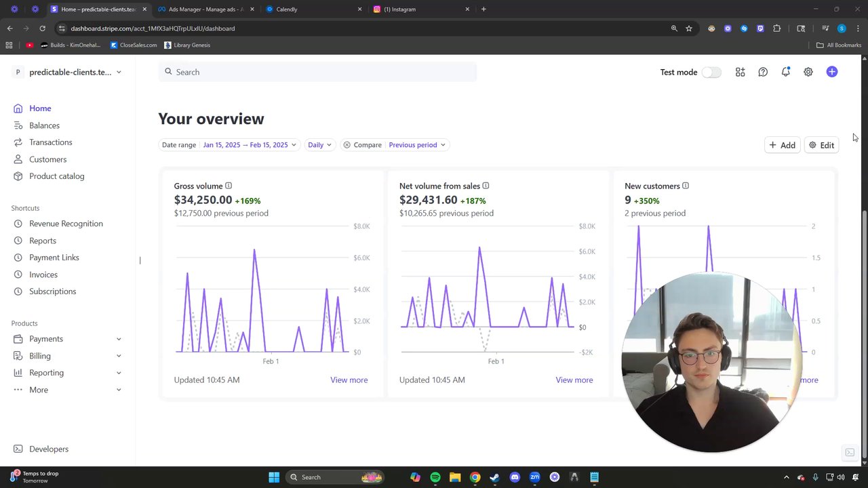Change the Daily granularity dropdown
Viewport: 868px width, 488px height.
(x=319, y=145)
